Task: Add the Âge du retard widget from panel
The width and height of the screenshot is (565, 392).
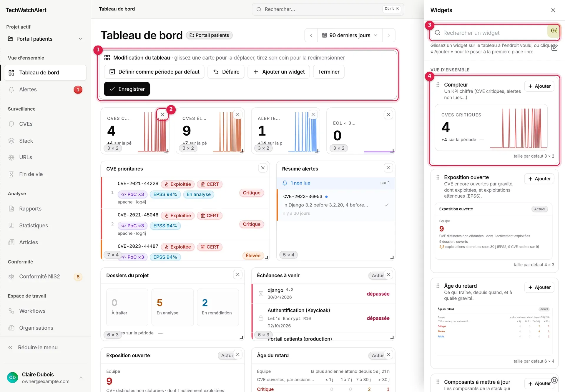Action: tap(539, 287)
